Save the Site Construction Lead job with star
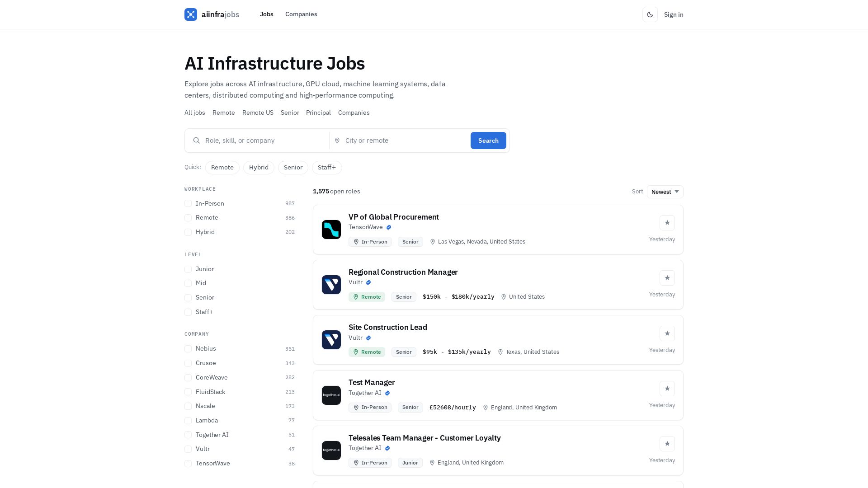Viewport: 868px width, 488px height. pos(667,333)
